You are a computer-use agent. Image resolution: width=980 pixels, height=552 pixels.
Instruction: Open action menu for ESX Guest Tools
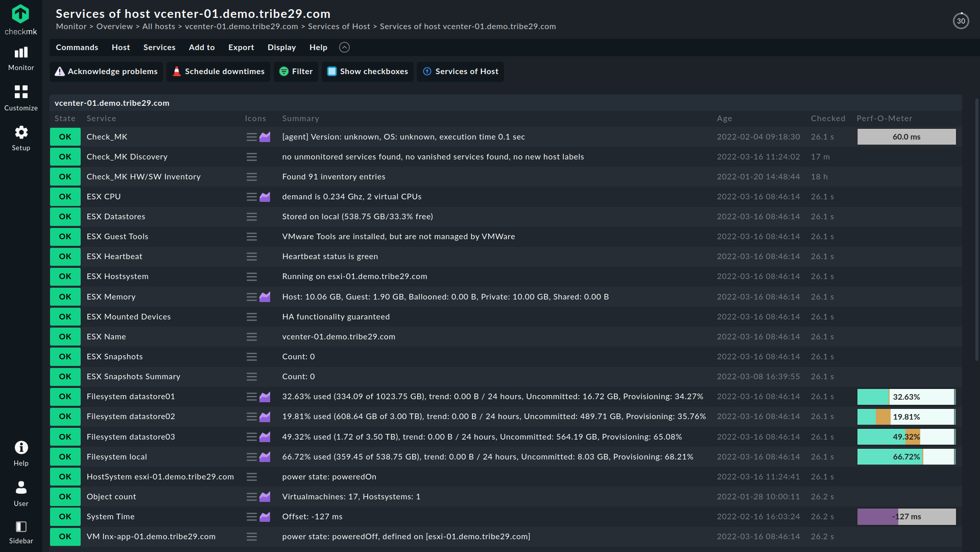coord(252,237)
